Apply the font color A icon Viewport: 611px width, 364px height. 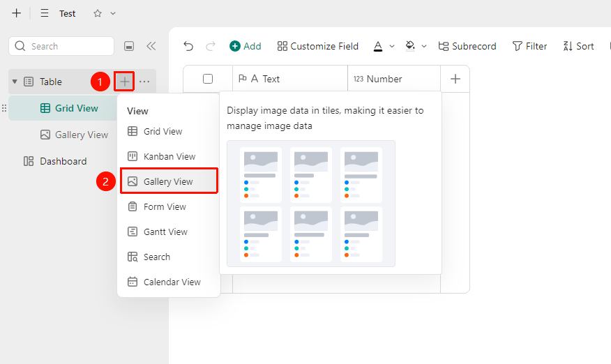point(378,46)
